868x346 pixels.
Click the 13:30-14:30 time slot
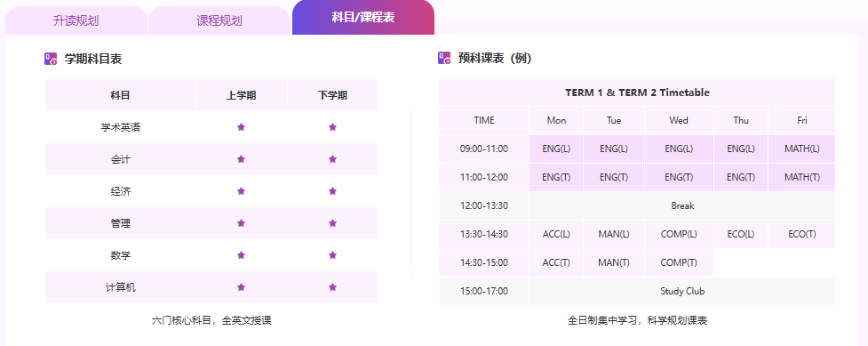click(484, 234)
